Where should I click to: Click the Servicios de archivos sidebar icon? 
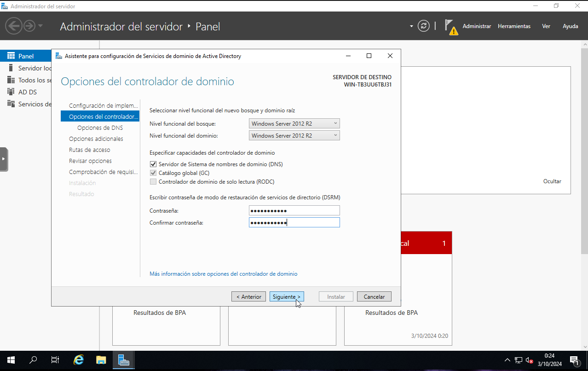pos(11,104)
